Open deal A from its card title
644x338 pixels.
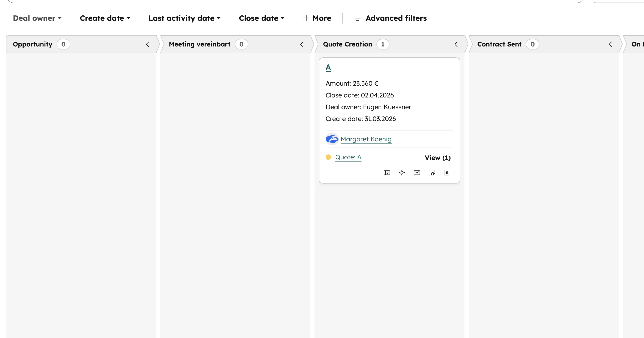[x=328, y=67]
